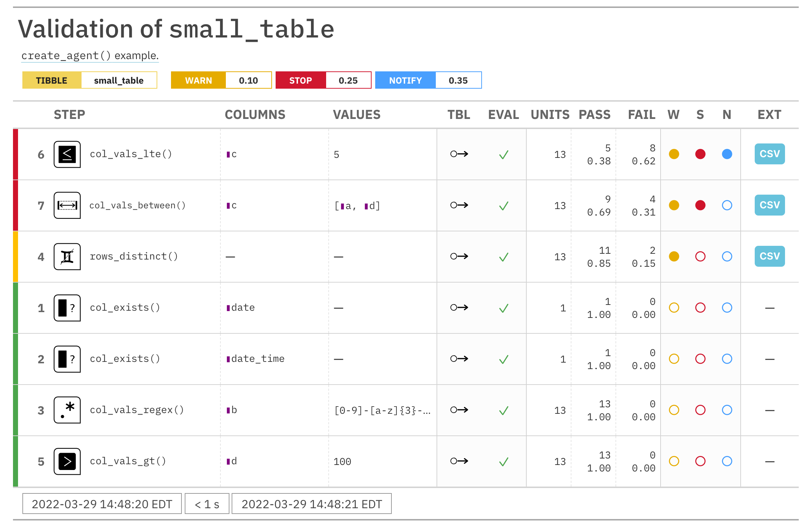Click the rows_distinct step icon

(67, 257)
